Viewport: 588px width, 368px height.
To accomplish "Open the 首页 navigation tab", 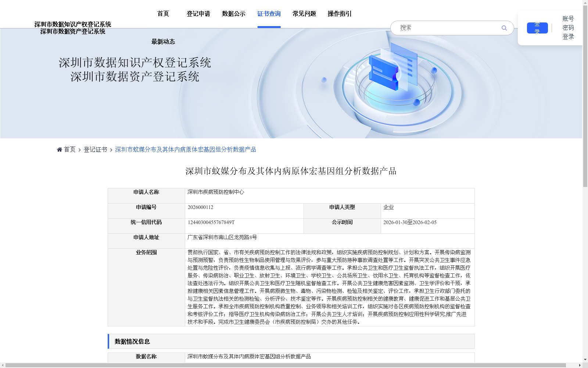I will click(x=163, y=14).
